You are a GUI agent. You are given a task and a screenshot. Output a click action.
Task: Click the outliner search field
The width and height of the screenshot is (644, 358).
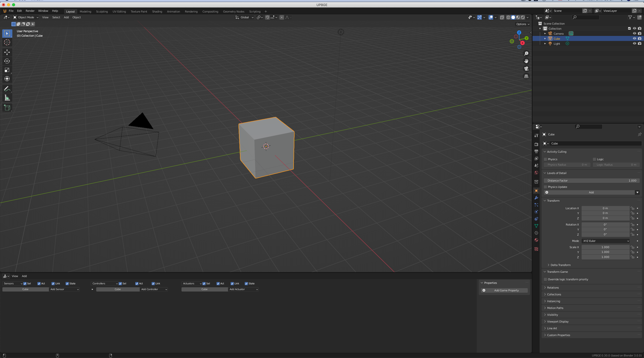[585, 17]
